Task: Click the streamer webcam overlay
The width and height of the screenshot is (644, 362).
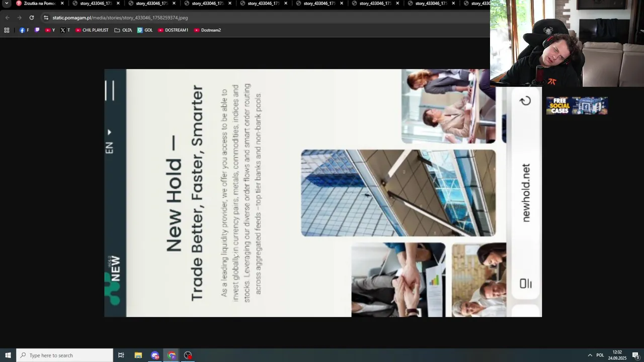Action: coord(567,43)
